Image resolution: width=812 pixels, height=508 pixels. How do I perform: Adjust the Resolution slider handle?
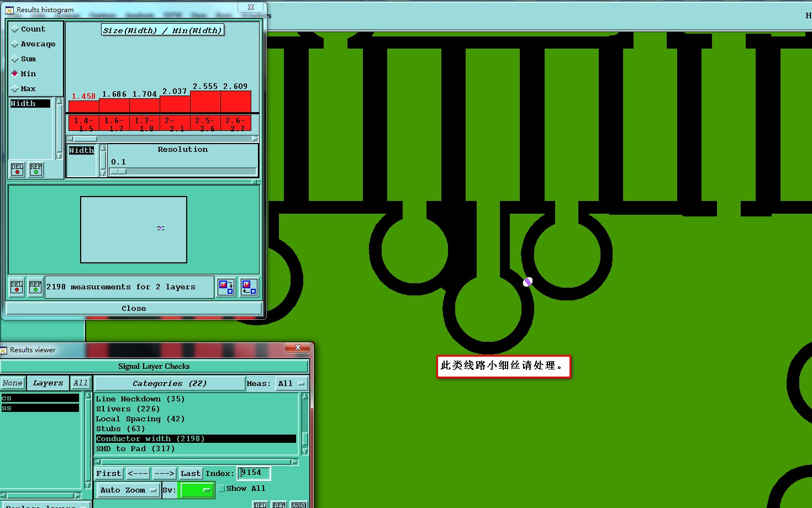click(118, 171)
